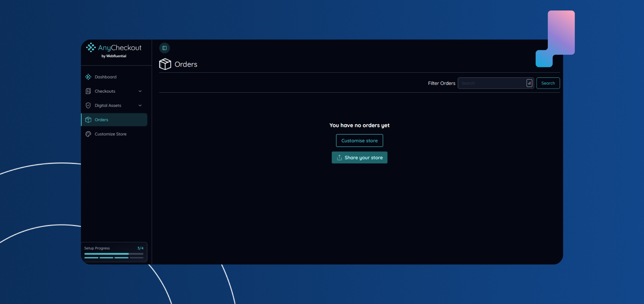
Task: Open the Dashboard menu item
Action: [106, 77]
